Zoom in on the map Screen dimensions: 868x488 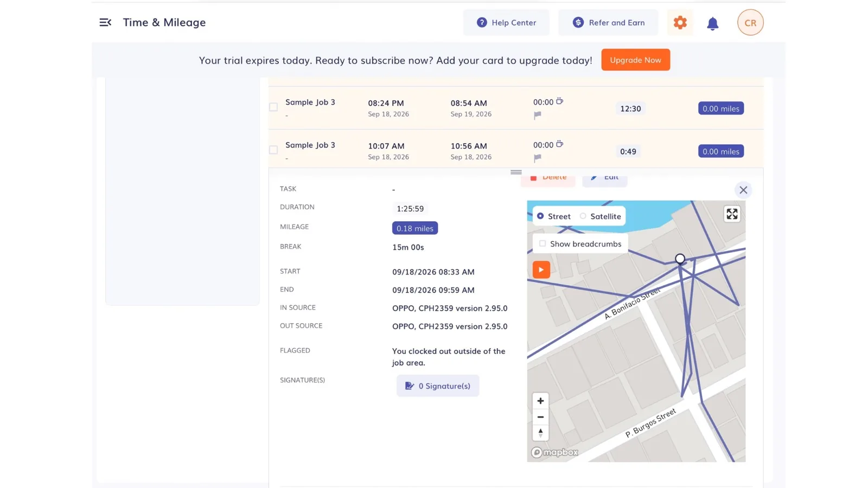click(x=540, y=401)
